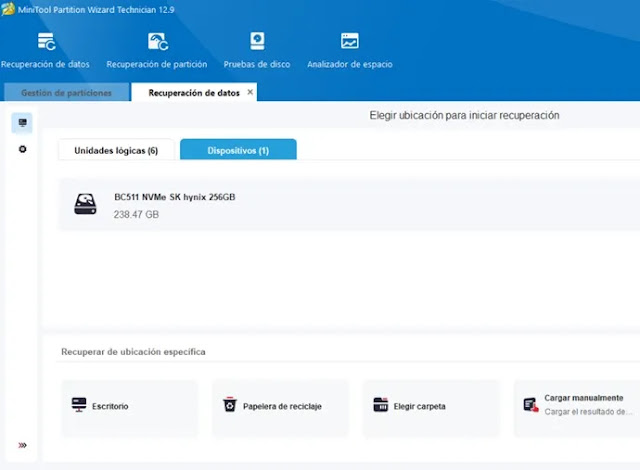Screen dimensions: 640x470
Task: Select the monitor icon in left sidebar
Action: pyautogui.click(x=22, y=123)
